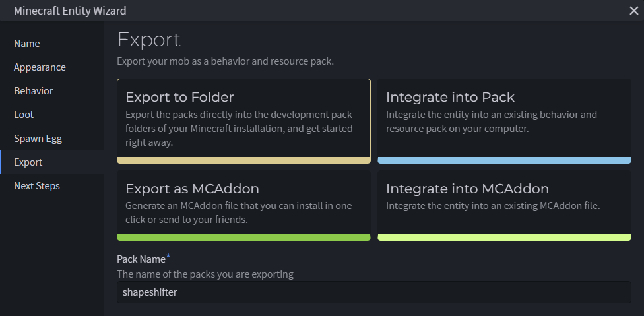Go to the Appearance step

point(51,67)
